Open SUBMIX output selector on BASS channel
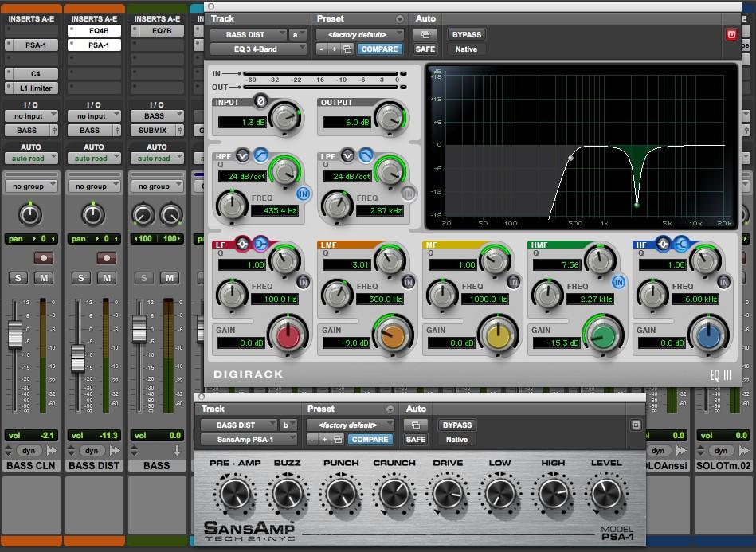 pyautogui.click(x=153, y=130)
